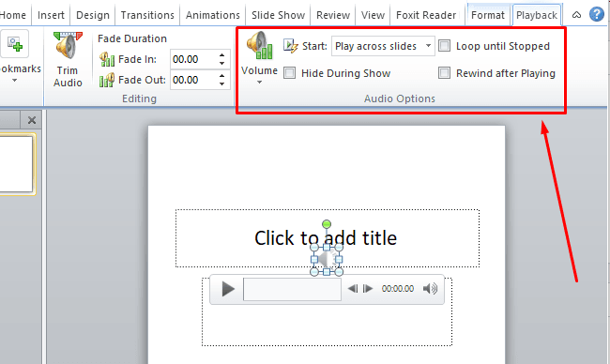This screenshot has height=364, width=610.
Task: Click the mute/unmute speaker in player bar
Action: coord(430,289)
